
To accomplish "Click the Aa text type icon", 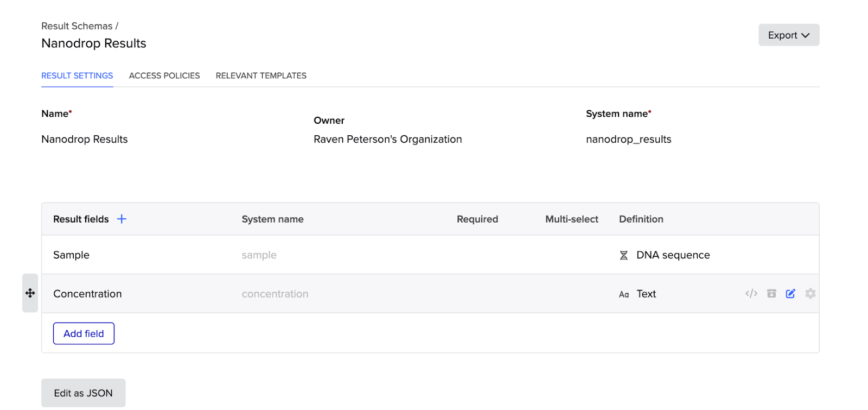I will 624,294.
